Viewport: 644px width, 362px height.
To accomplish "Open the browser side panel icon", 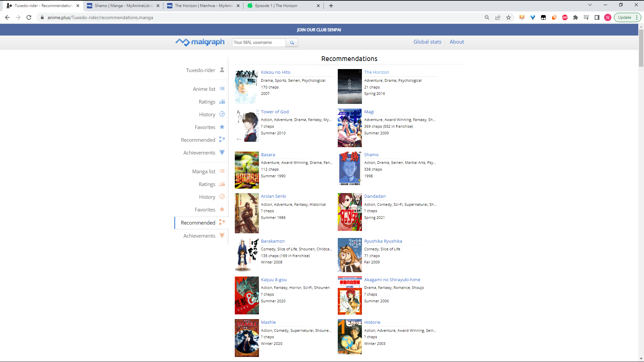I will pyautogui.click(x=597, y=17).
